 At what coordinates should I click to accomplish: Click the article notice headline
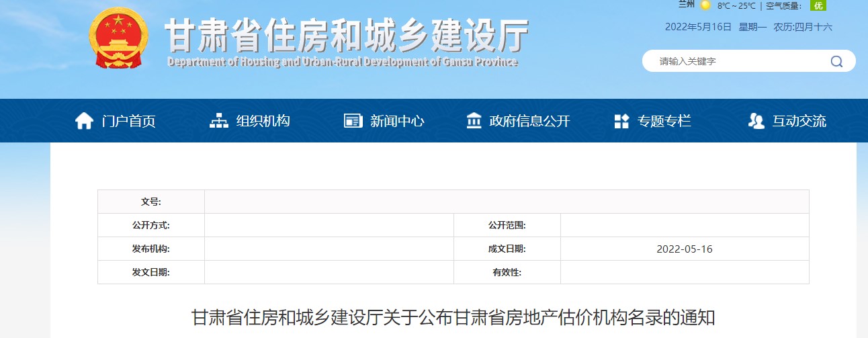point(453,318)
